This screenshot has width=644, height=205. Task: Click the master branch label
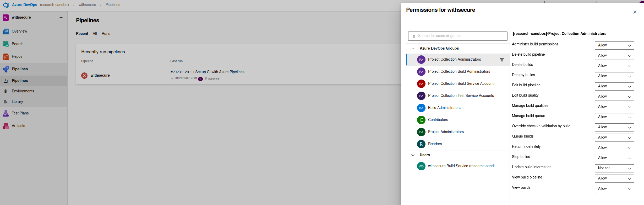coord(214,79)
